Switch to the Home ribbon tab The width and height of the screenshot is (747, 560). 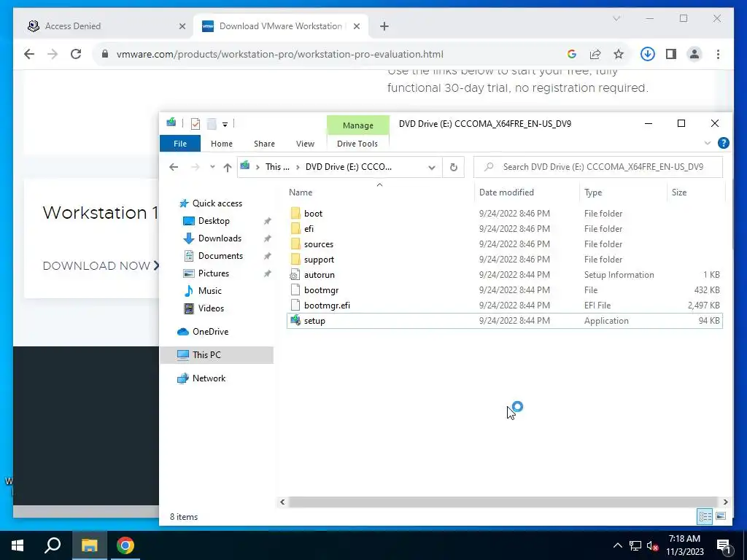(222, 144)
